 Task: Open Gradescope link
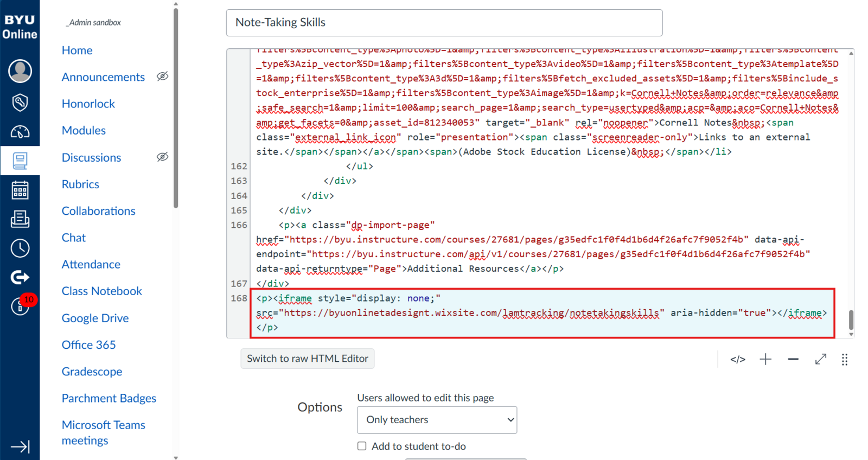92,372
